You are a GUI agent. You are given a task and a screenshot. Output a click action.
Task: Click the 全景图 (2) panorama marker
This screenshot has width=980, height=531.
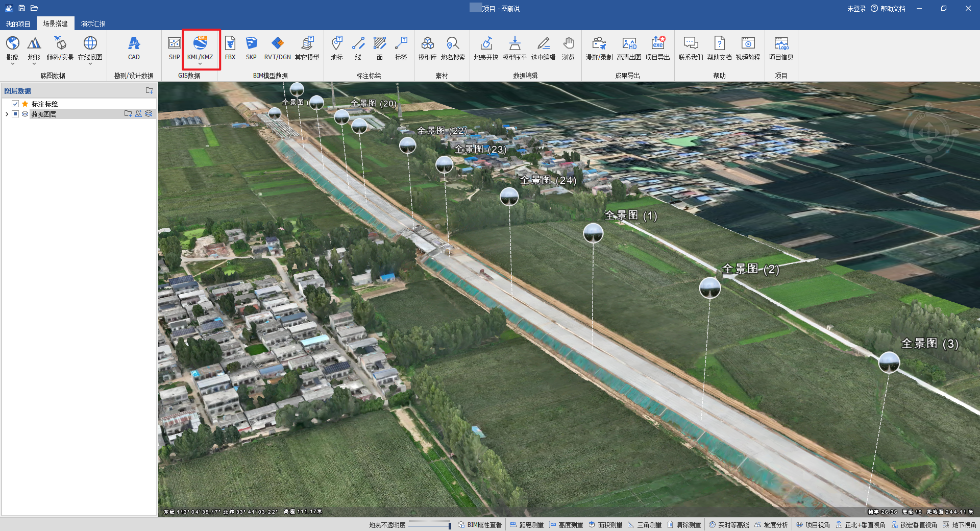coord(709,288)
